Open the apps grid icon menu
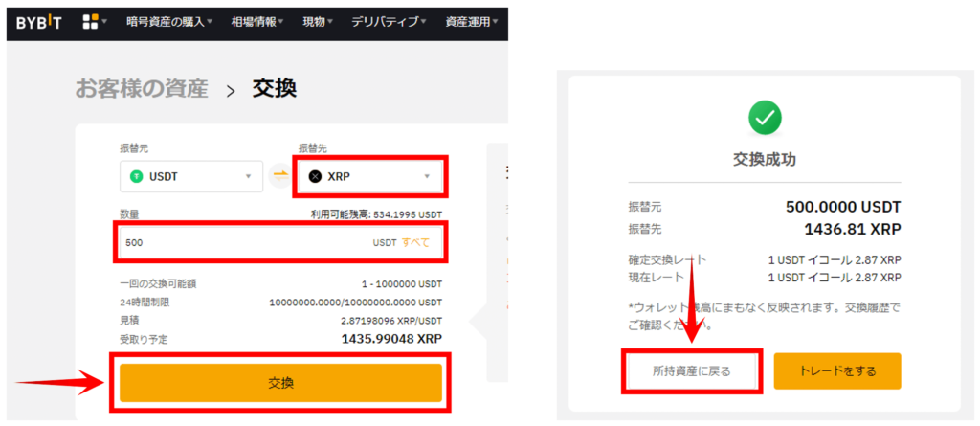 pos(90,22)
